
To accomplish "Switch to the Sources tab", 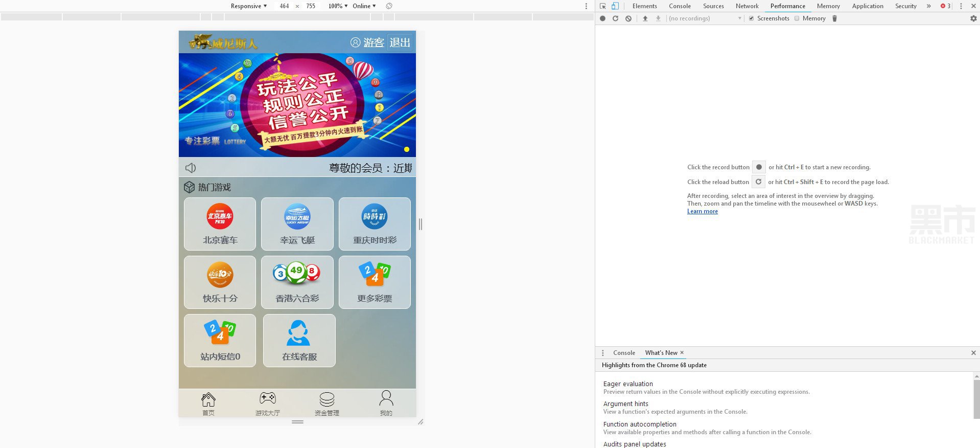I will (x=713, y=6).
